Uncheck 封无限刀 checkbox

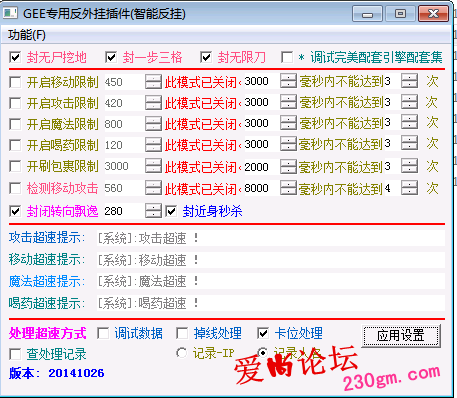(x=206, y=57)
